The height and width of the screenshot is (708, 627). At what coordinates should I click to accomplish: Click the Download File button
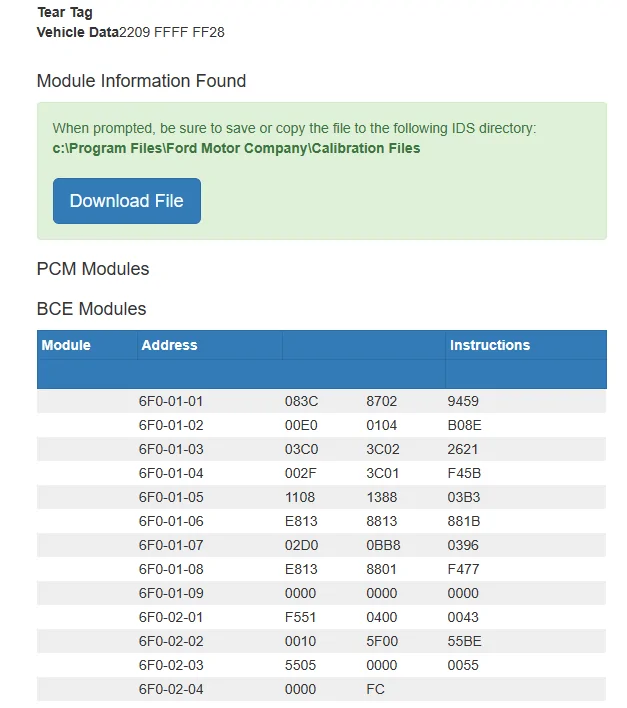(127, 201)
